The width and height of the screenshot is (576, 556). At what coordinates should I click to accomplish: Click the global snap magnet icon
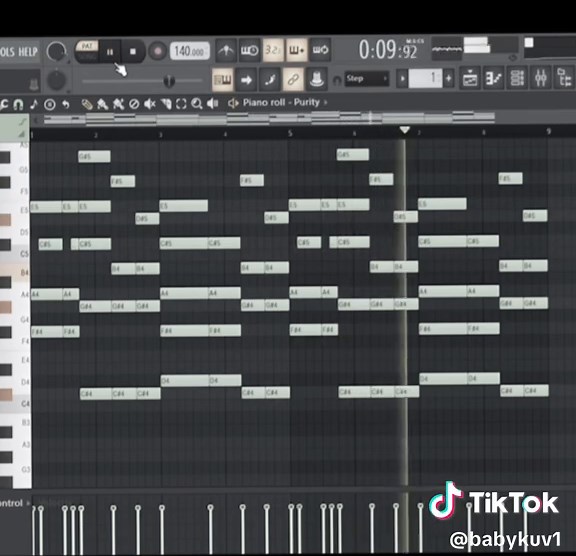point(336,80)
